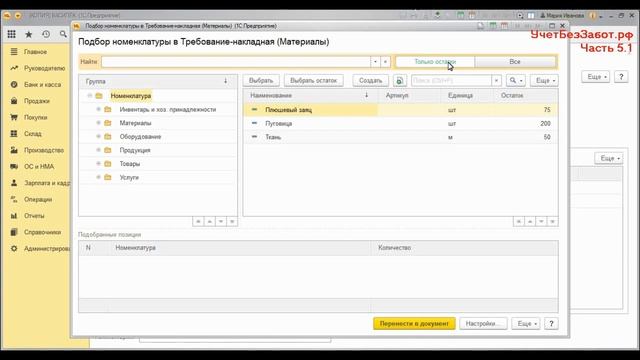640x360 pixels.
Task: Open top Еще menu in background window
Action: pos(596,77)
